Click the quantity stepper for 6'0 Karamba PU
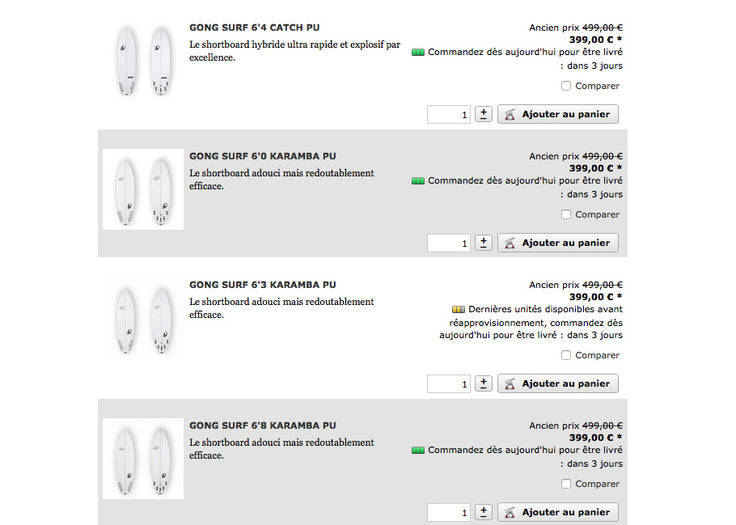Viewport: 736px width, 525px height. (x=484, y=243)
